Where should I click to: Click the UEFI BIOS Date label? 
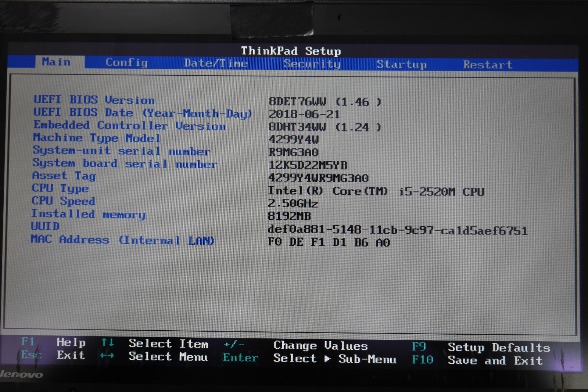143,113
